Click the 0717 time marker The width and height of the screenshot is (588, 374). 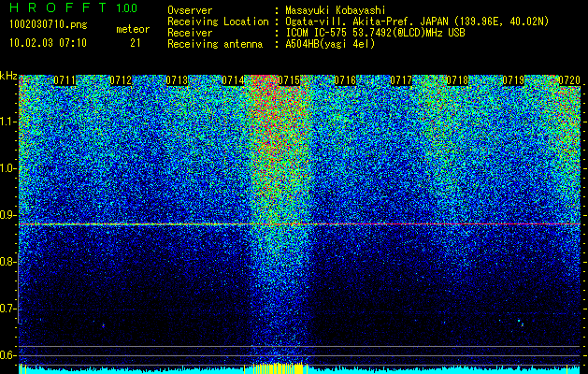point(401,80)
